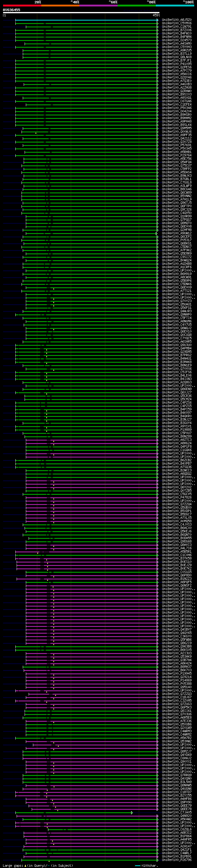The height and width of the screenshot is (868, 197).
Task: Click the cyan 100char scale bar
Action: tap(138, 866)
